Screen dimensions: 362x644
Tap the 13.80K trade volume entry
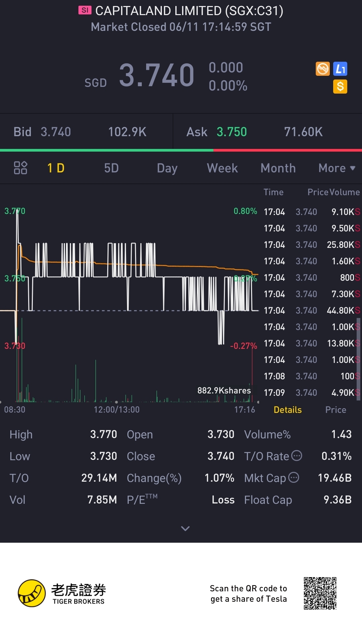pyautogui.click(x=341, y=343)
